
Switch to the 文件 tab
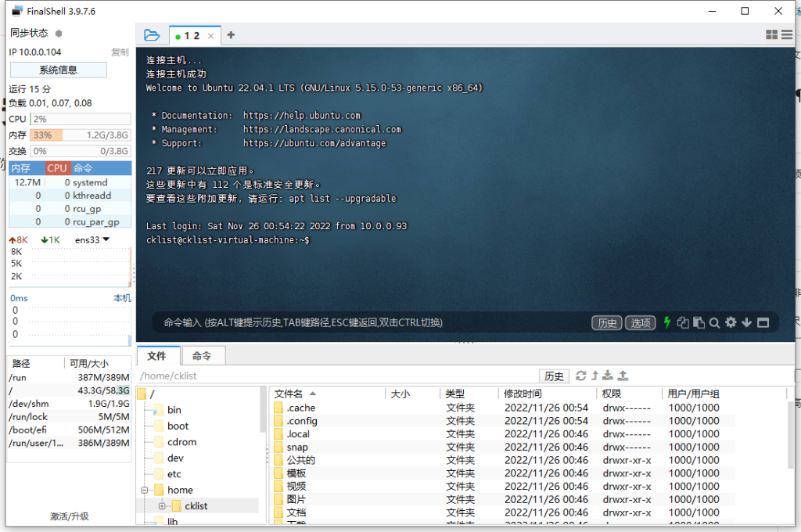pos(157,356)
